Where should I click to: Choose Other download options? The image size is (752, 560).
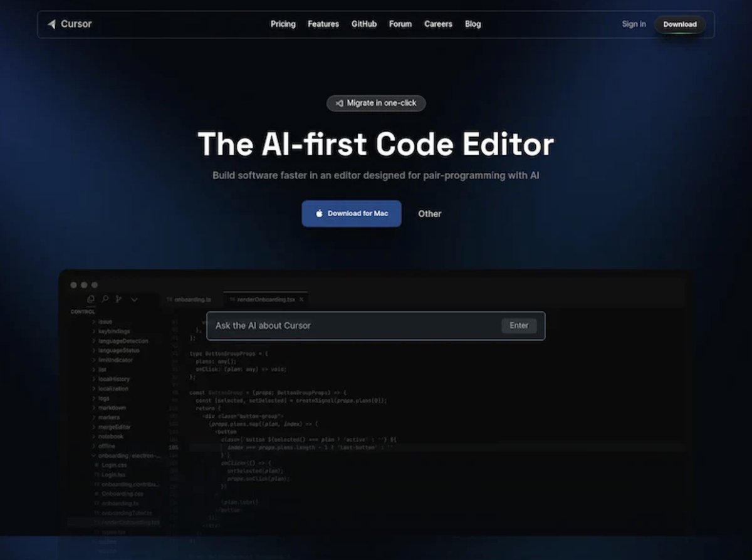pyautogui.click(x=430, y=214)
